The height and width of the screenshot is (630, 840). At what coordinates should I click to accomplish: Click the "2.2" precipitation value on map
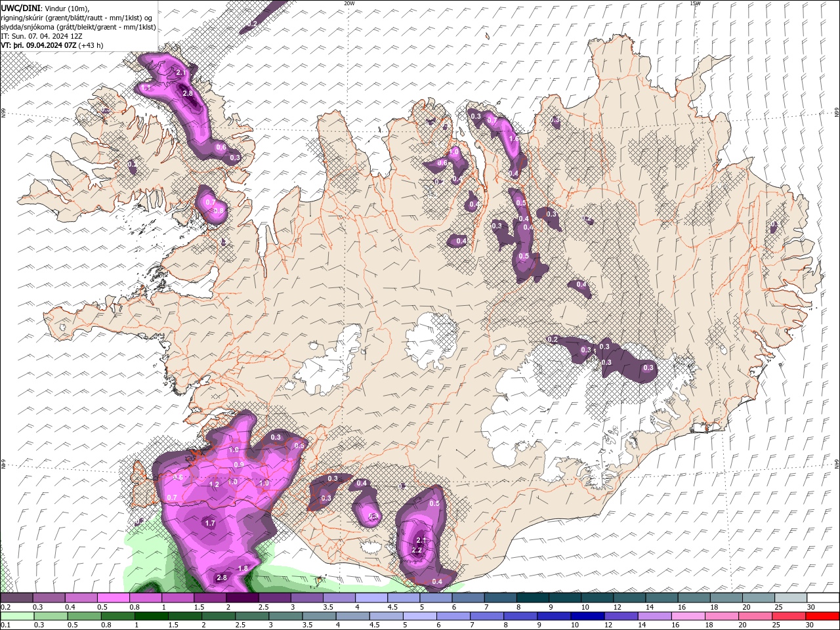click(417, 550)
